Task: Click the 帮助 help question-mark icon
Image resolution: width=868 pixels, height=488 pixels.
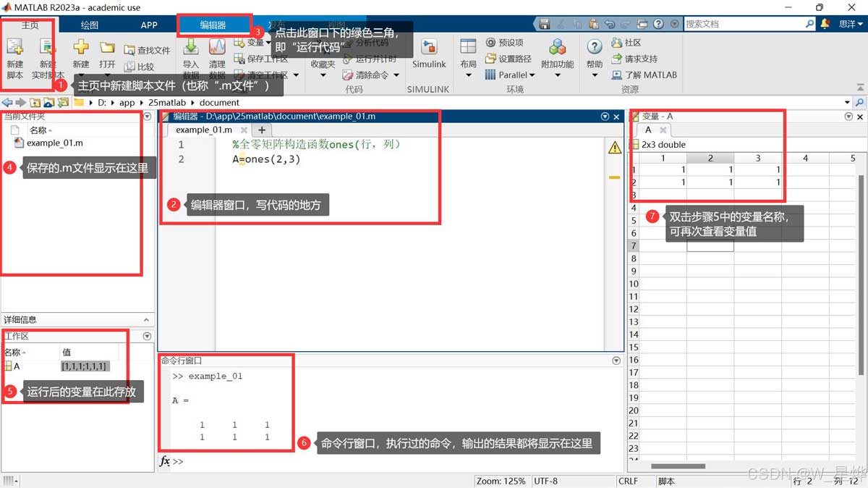Action: pos(595,47)
